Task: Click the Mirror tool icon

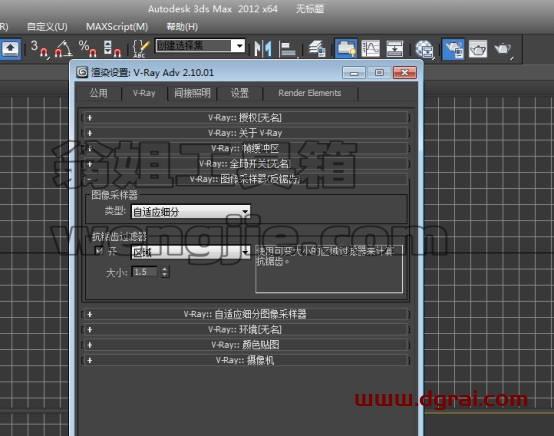Action: click(x=263, y=48)
